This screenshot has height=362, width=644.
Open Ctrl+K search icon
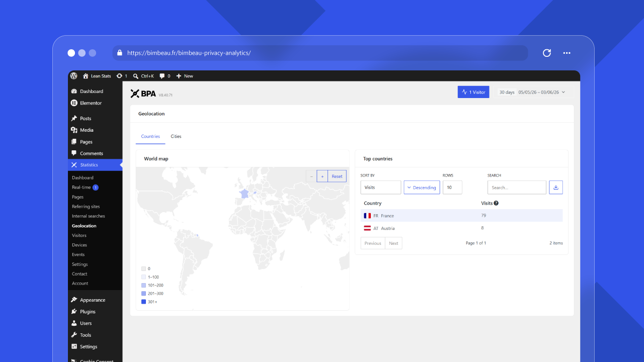[136, 76]
